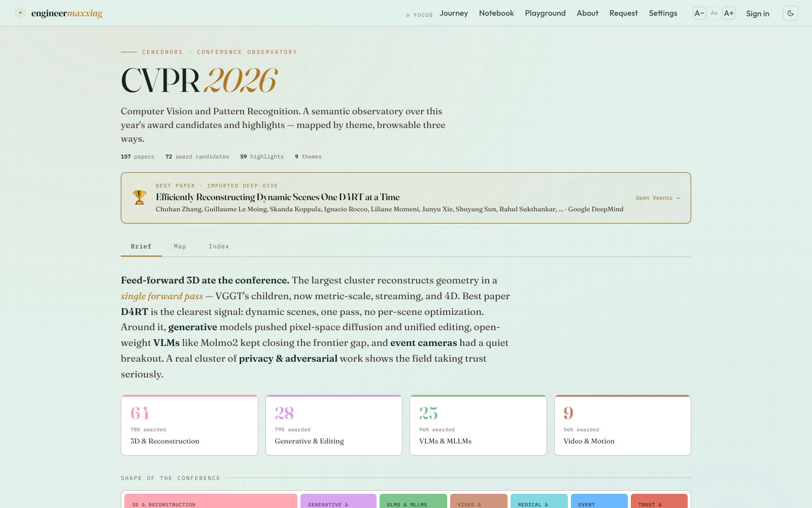
Task: Go to the Playground page
Action: (545, 13)
